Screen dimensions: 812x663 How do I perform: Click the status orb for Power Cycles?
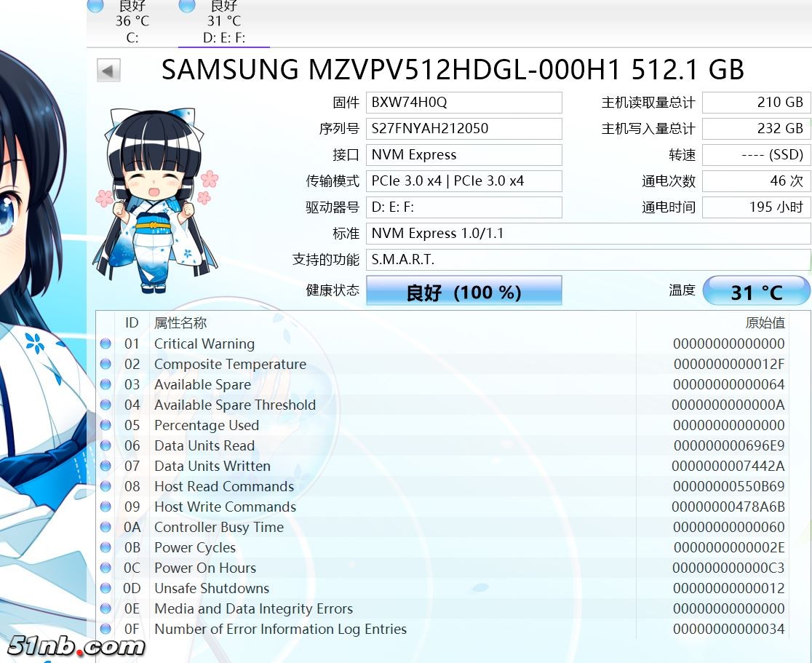(106, 547)
